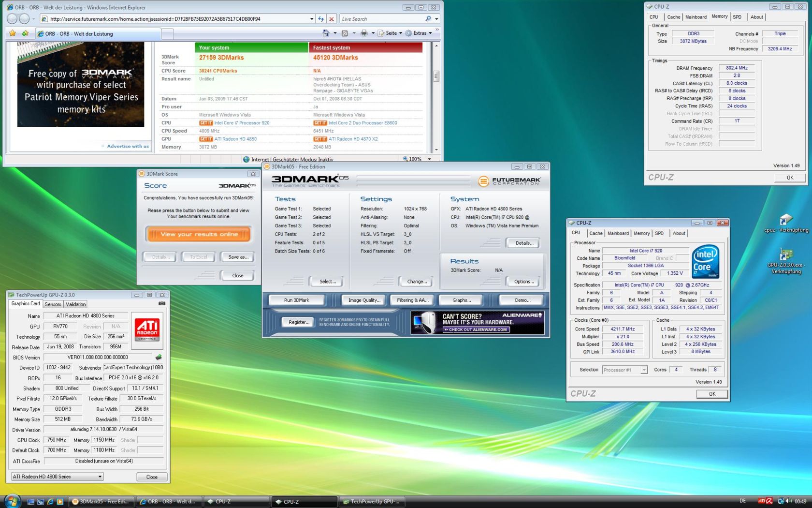Launch Internet Explorer from quick launch
Image resolution: width=812 pixels, height=508 pixels.
(x=50, y=502)
